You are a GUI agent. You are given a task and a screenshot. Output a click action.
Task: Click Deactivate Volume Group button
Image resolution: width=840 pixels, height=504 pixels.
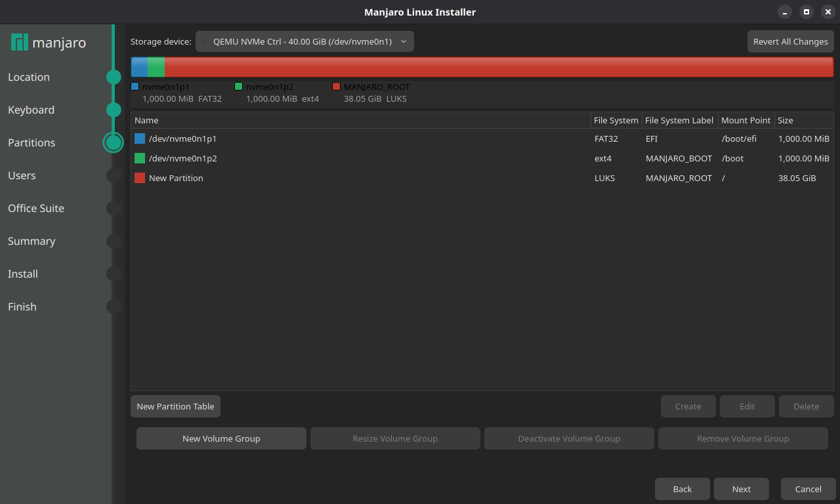point(569,438)
